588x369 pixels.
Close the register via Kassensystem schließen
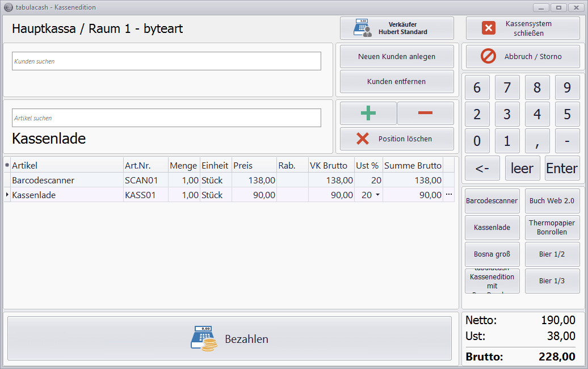[523, 28]
